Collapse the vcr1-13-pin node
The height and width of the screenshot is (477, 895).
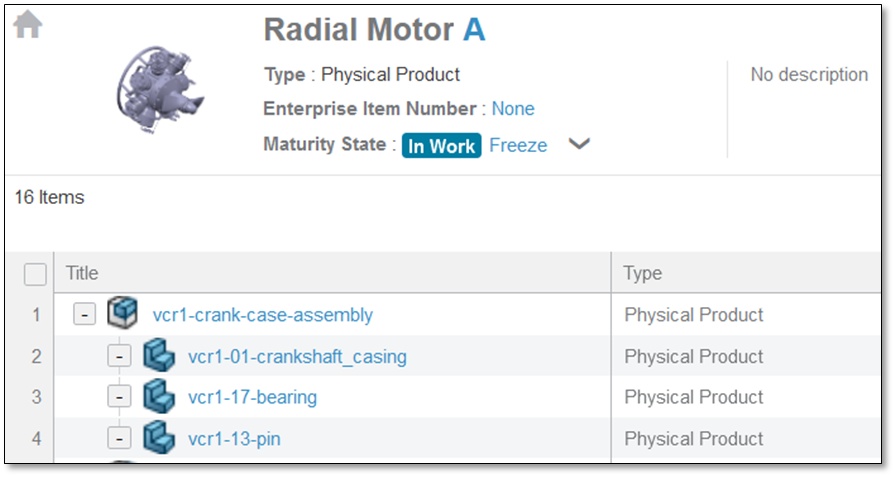pos(119,438)
